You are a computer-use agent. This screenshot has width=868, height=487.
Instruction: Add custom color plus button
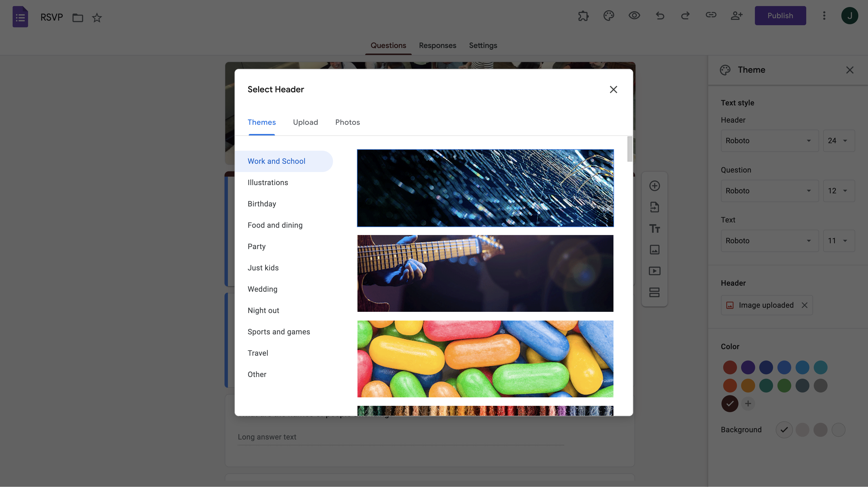[x=748, y=403]
